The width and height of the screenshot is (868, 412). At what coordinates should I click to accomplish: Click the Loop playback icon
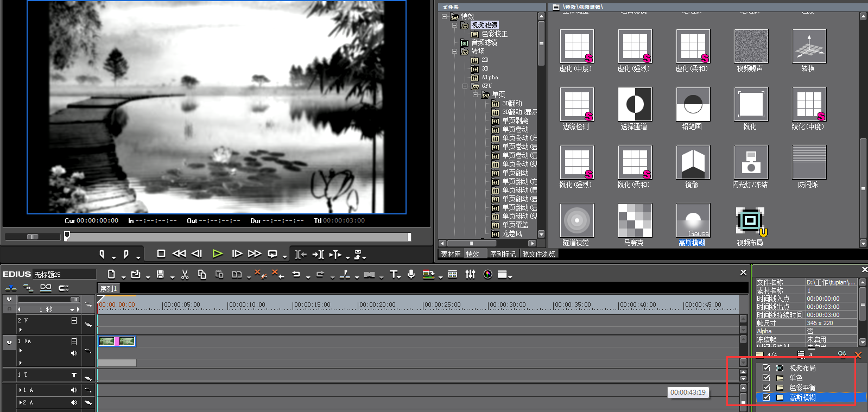273,253
